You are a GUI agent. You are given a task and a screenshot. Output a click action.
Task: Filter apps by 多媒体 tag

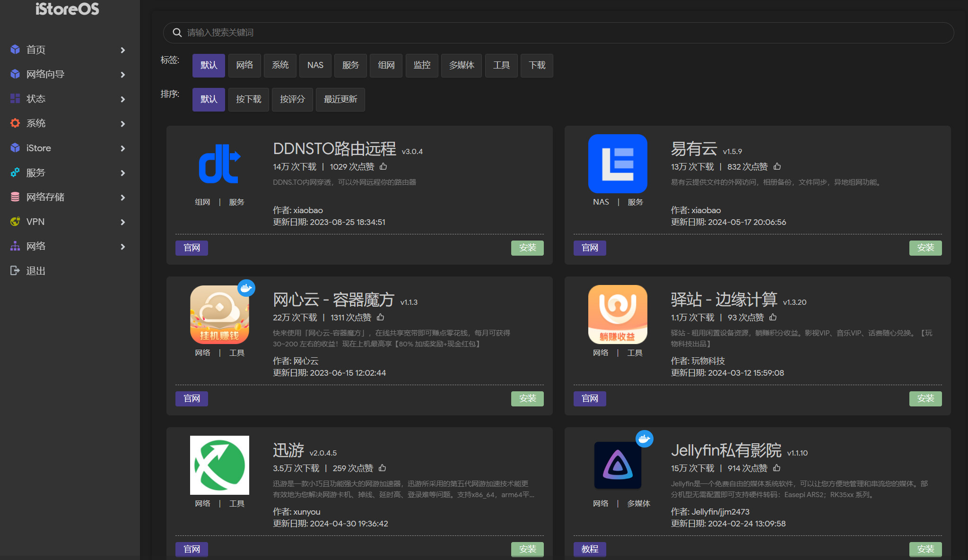click(x=462, y=65)
